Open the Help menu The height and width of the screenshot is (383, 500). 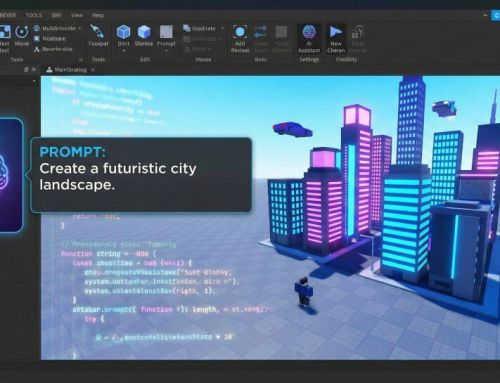click(x=98, y=15)
